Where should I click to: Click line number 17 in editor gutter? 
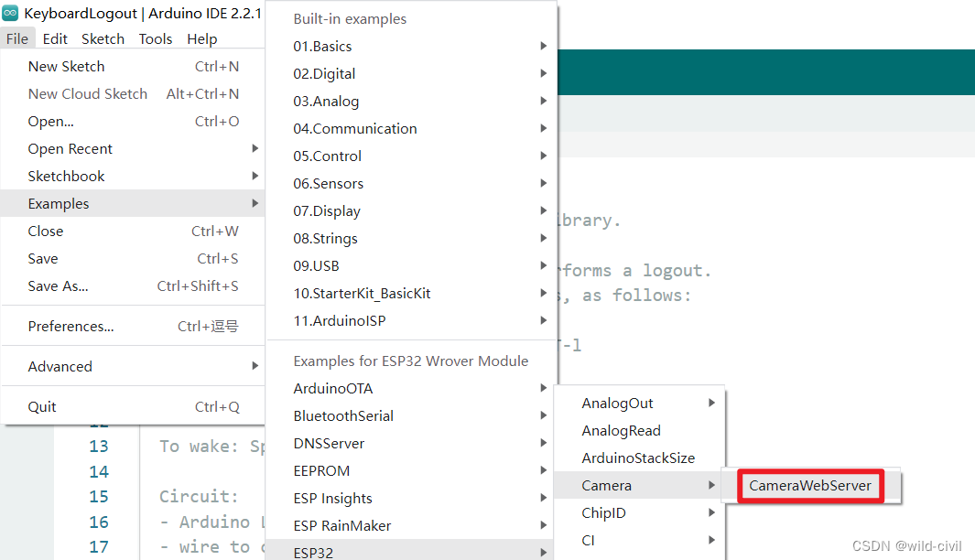click(x=98, y=547)
